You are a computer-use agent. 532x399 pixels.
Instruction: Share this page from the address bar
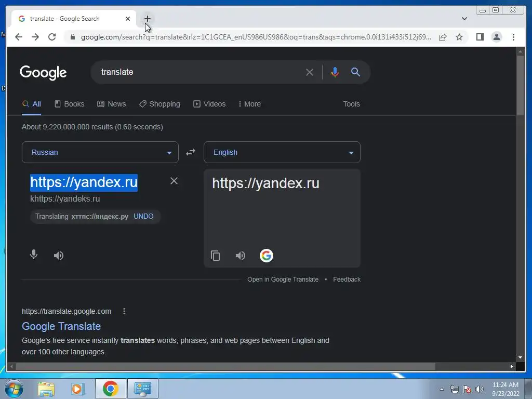443,37
